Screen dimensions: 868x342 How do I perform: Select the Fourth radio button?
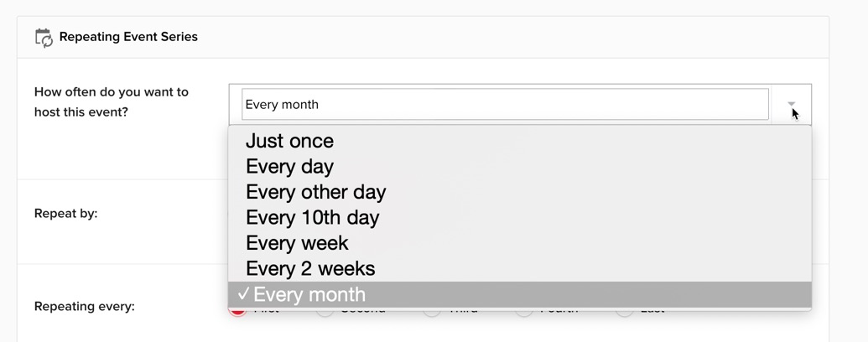pos(523,311)
